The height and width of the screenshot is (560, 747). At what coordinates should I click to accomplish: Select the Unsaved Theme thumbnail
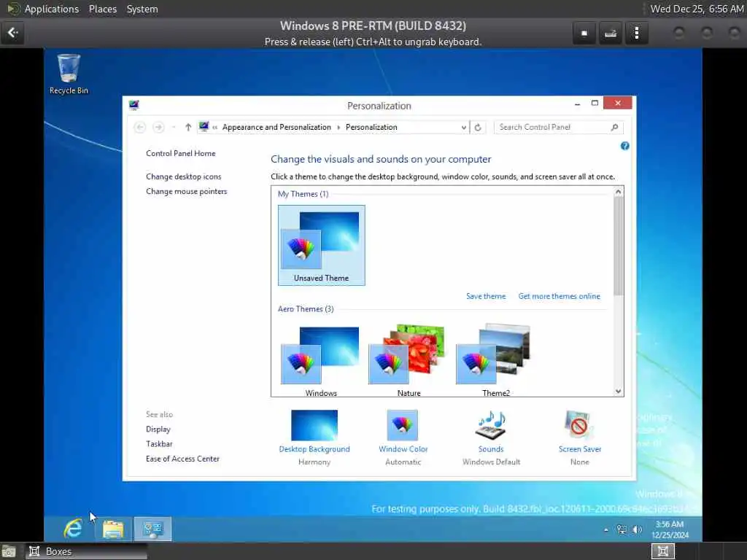pyautogui.click(x=322, y=245)
